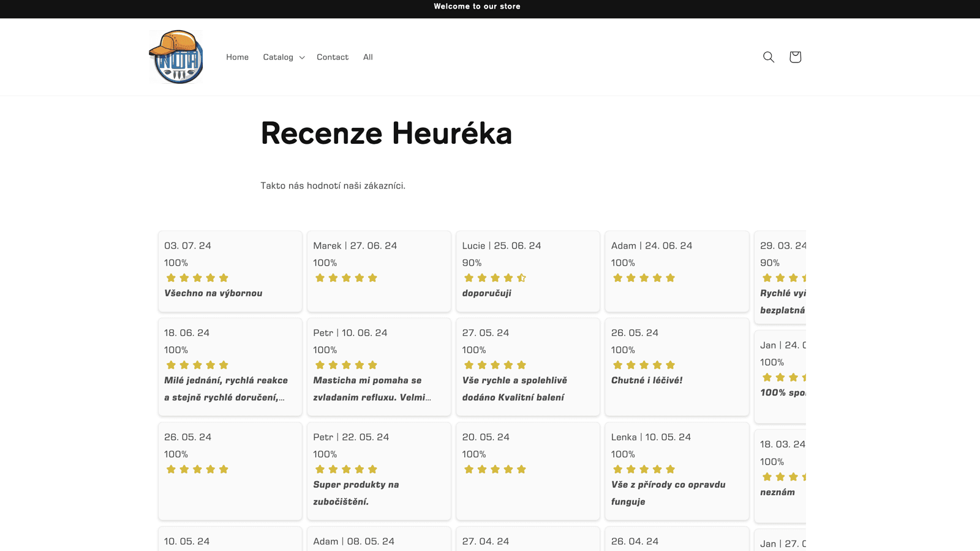Go to the Home page
Screen dimensions: 980x551
tap(237, 57)
